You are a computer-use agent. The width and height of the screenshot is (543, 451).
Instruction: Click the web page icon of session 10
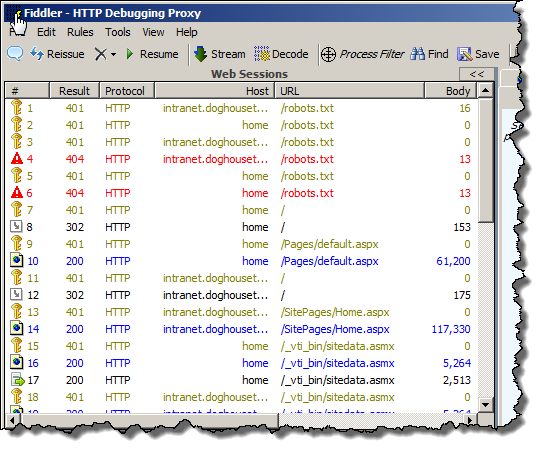coord(16,260)
